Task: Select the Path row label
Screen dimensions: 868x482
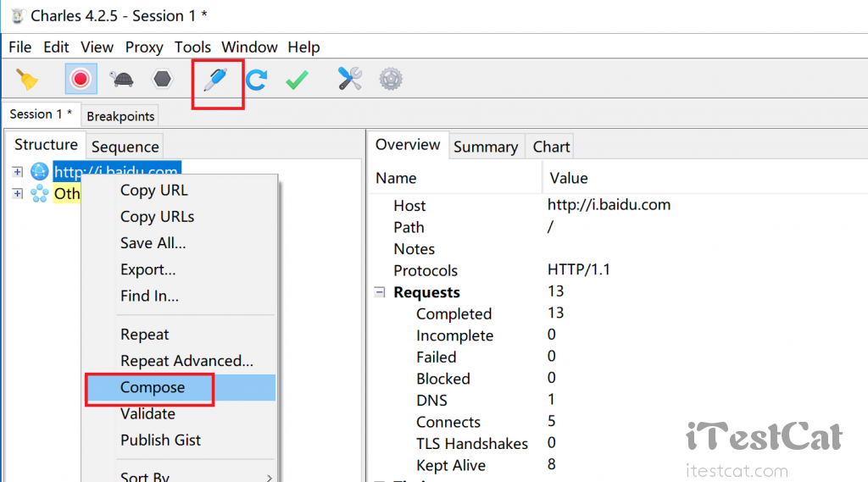Action: [409, 227]
